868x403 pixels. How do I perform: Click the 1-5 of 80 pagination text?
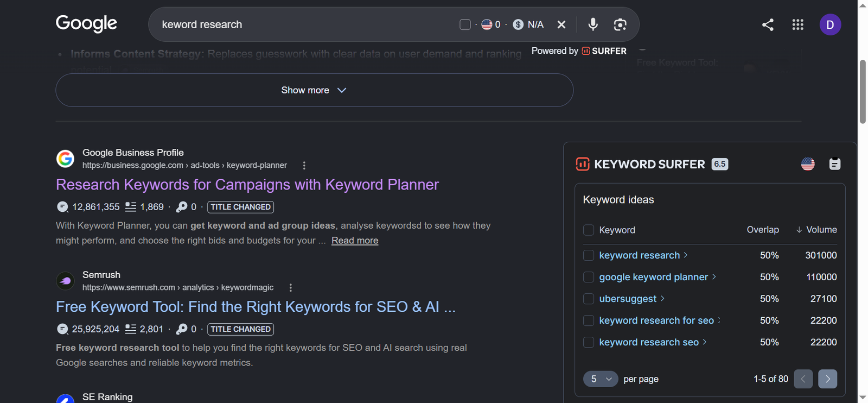(x=770, y=379)
